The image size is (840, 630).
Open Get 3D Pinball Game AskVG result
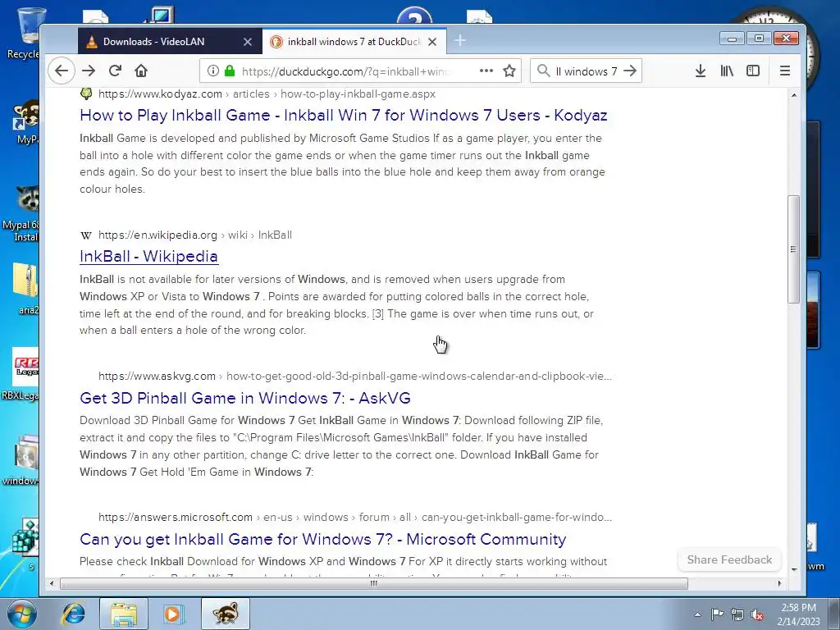pyautogui.click(x=245, y=398)
